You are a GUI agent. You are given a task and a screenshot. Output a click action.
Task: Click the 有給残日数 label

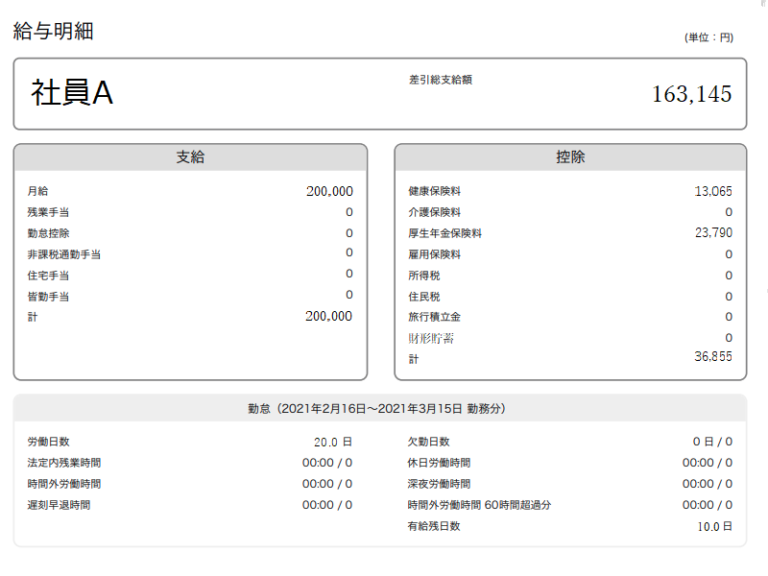coord(434,526)
